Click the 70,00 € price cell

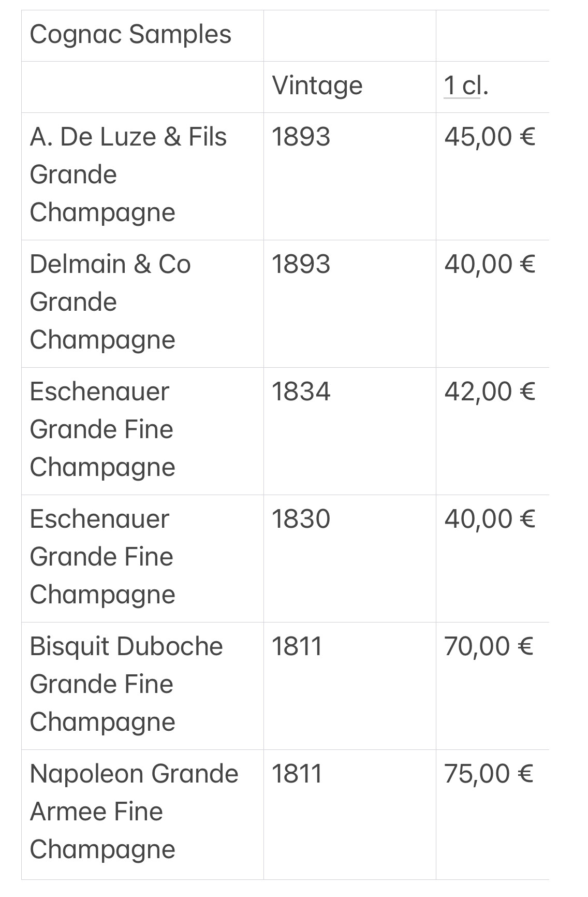pyautogui.click(x=489, y=647)
